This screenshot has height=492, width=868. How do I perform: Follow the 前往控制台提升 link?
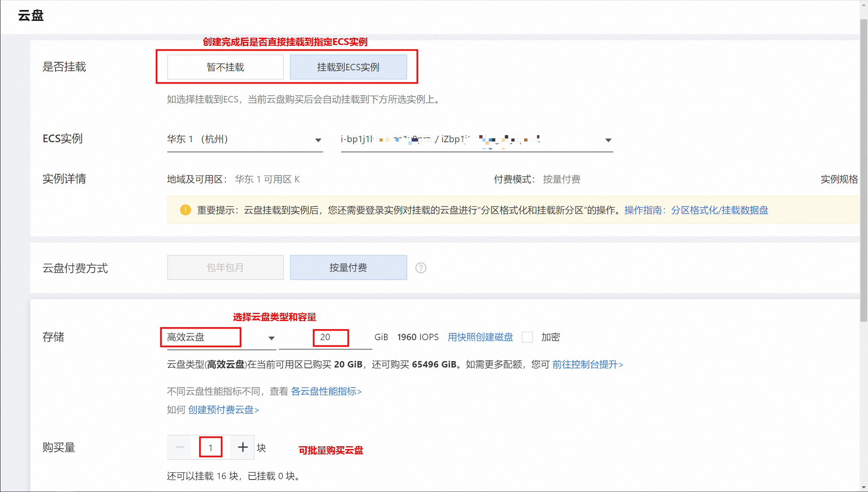tap(588, 364)
